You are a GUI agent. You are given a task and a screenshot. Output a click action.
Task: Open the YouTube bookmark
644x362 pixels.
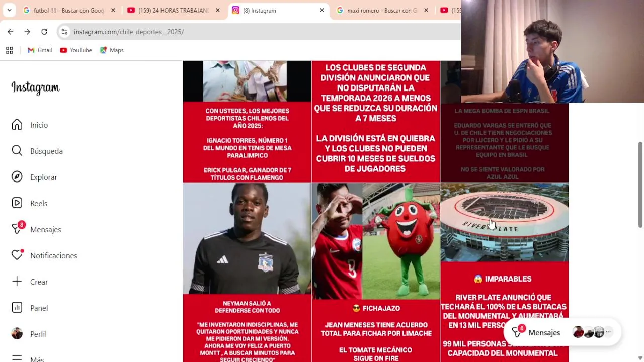[76, 50]
